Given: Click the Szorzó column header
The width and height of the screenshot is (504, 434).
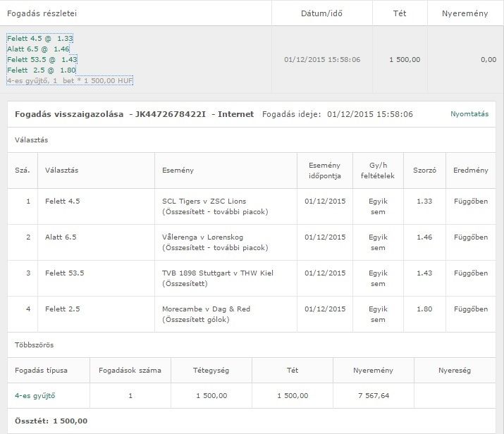Looking at the screenshot, I should [x=424, y=170].
